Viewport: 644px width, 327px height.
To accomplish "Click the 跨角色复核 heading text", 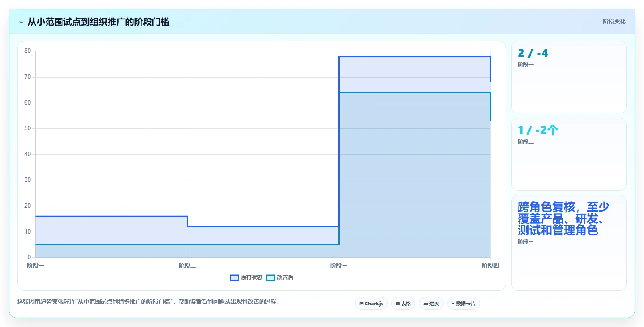I will pos(564,218).
